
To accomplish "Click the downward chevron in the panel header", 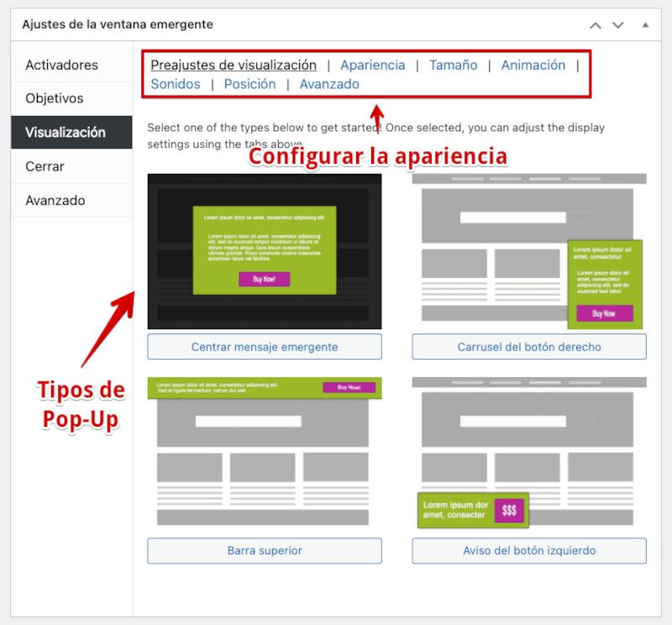I will 620,25.
